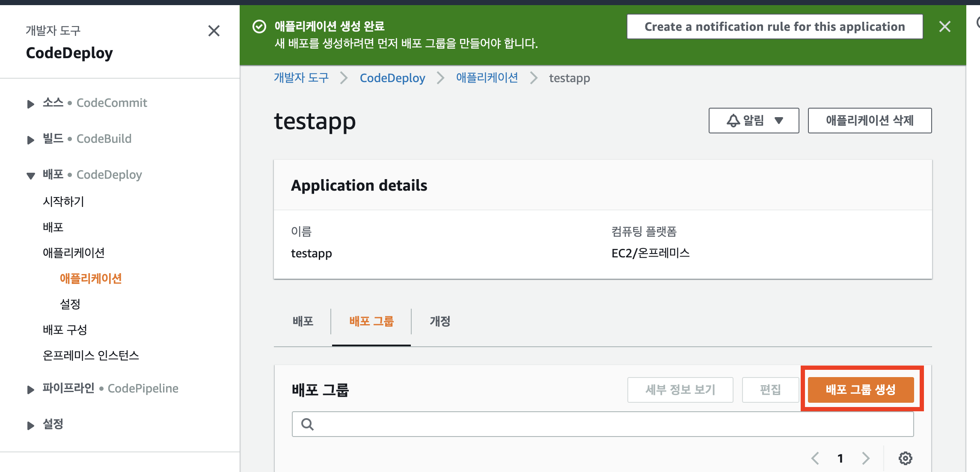
Task: Go to next page of deployment groups
Action: coord(866,458)
